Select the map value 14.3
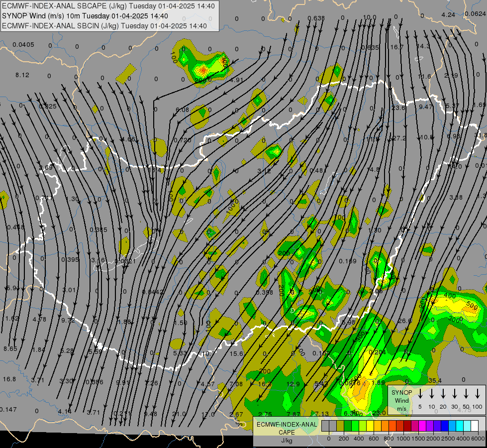This screenshot has width=487, height=448. (x=423, y=46)
